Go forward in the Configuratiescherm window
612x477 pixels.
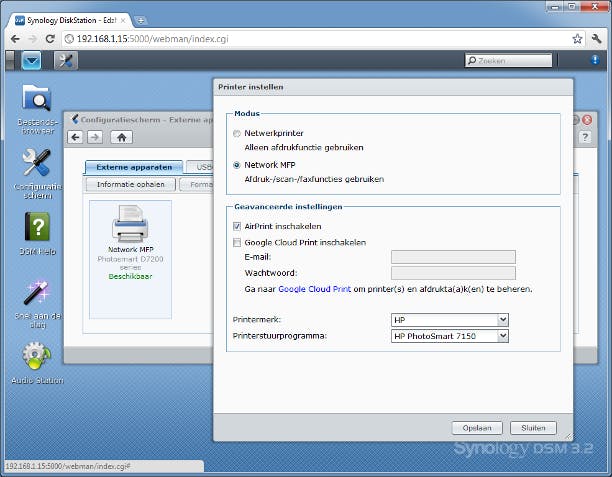click(95, 137)
